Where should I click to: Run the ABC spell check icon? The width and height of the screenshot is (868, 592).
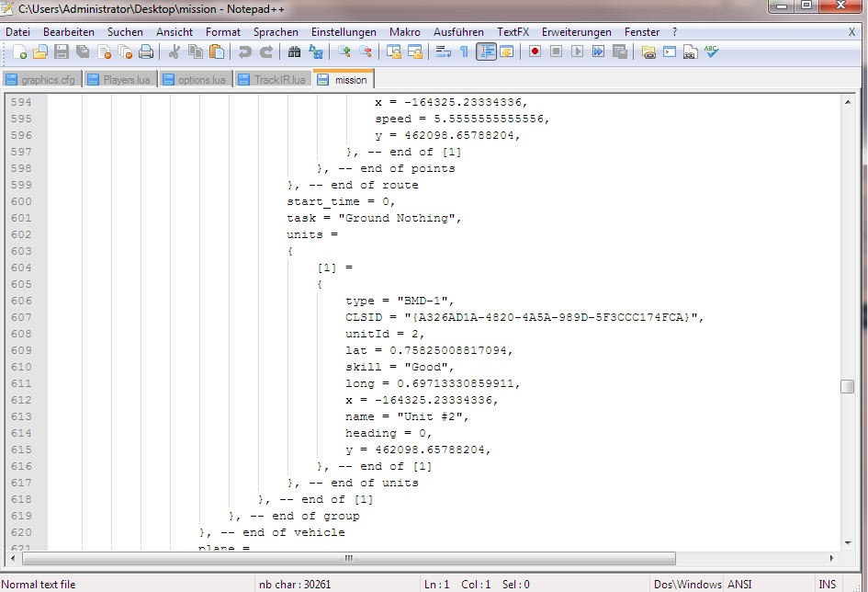[x=711, y=52]
